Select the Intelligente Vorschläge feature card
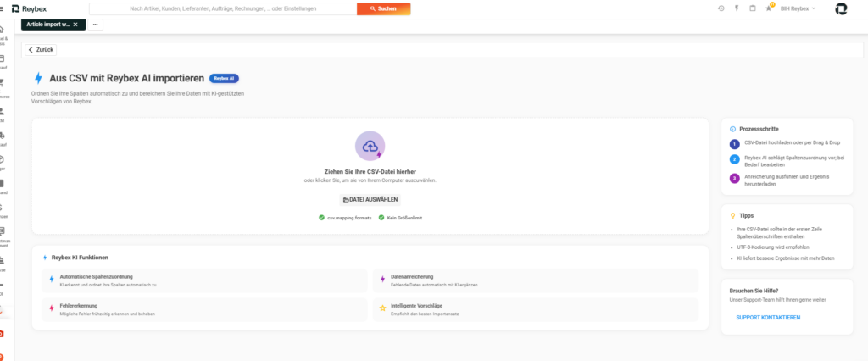This screenshot has height=361, width=868. point(536,309)
